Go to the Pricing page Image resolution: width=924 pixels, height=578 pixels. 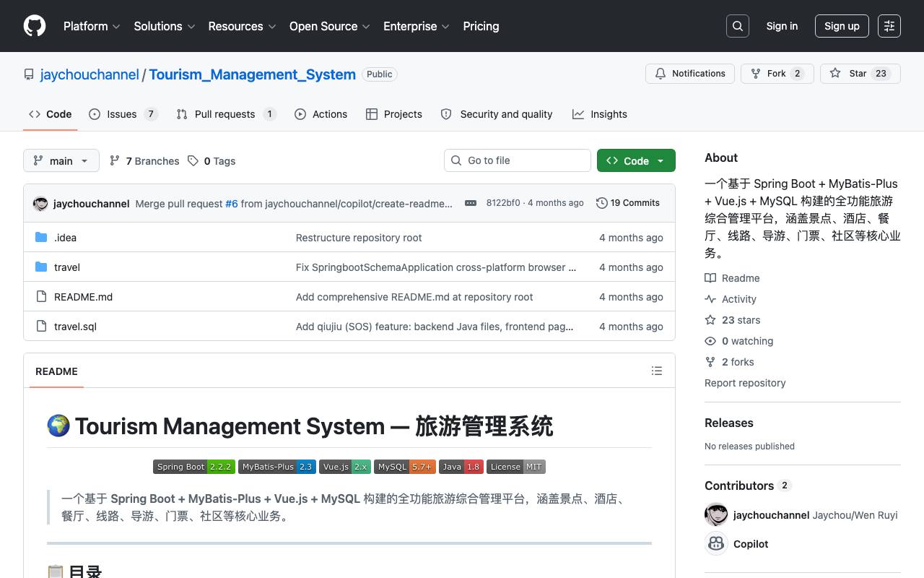[481, 26]
